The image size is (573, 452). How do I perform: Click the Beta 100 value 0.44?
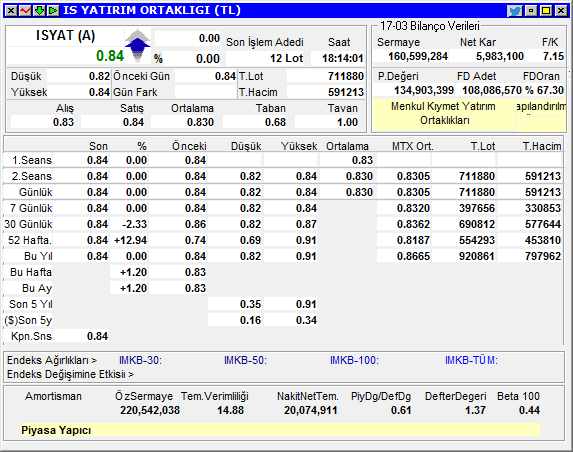[x=529, y=411]
